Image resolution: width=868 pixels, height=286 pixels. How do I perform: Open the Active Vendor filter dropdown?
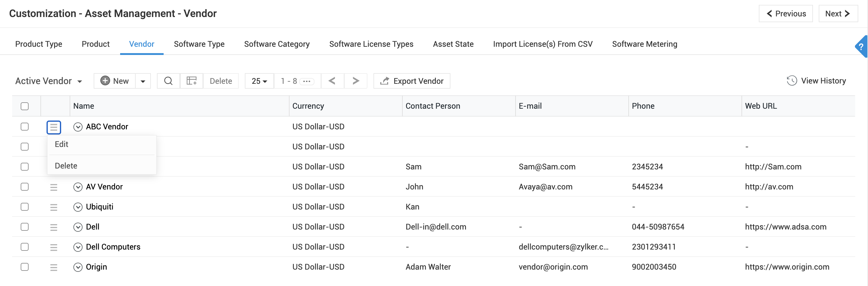tap(49, 81)
